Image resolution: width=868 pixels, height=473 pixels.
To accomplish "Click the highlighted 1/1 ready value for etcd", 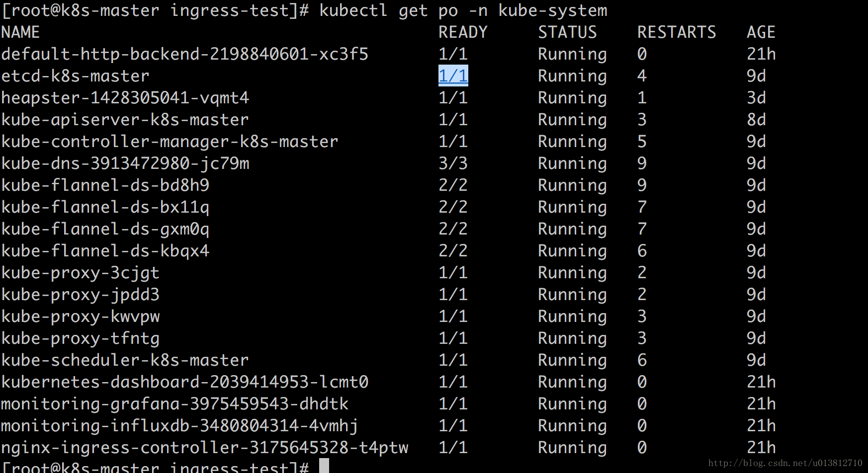I will 453,76.
